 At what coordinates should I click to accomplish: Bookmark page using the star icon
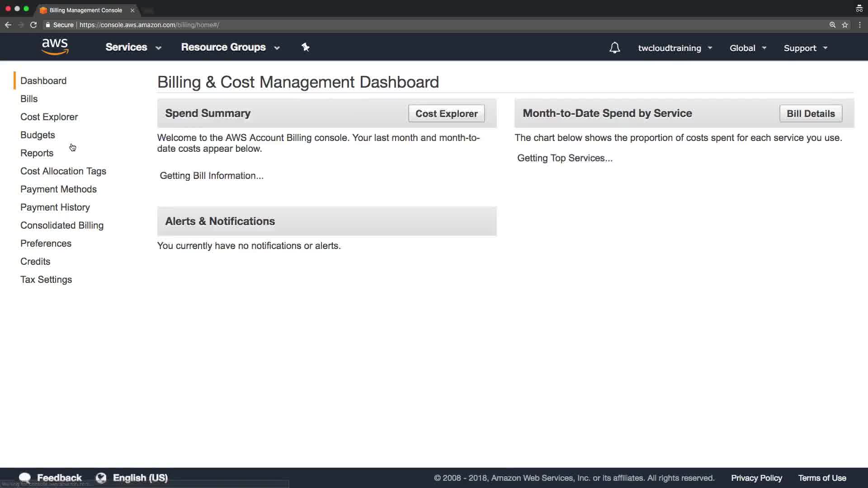point(845,25)
